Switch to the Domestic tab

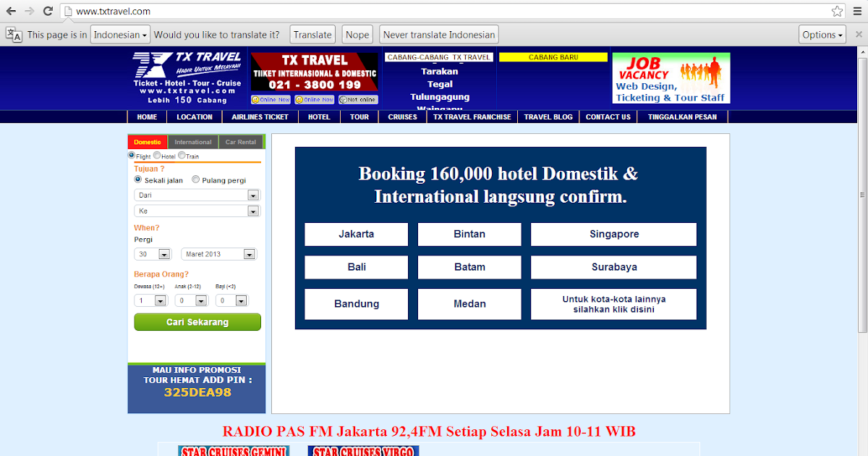click(148, 142)
